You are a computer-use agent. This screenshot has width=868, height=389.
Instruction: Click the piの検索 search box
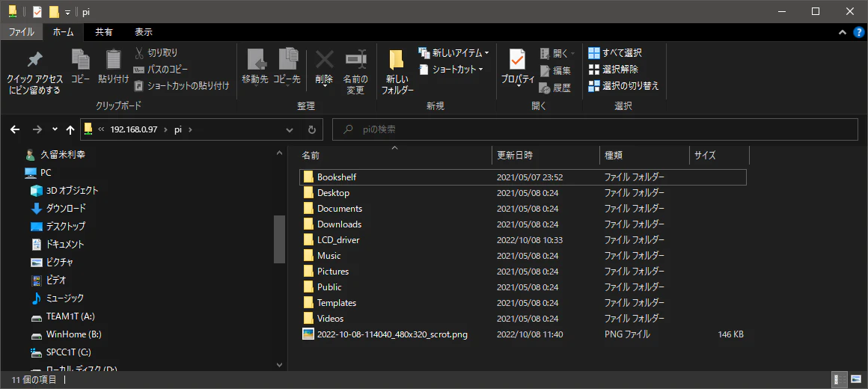595,129
